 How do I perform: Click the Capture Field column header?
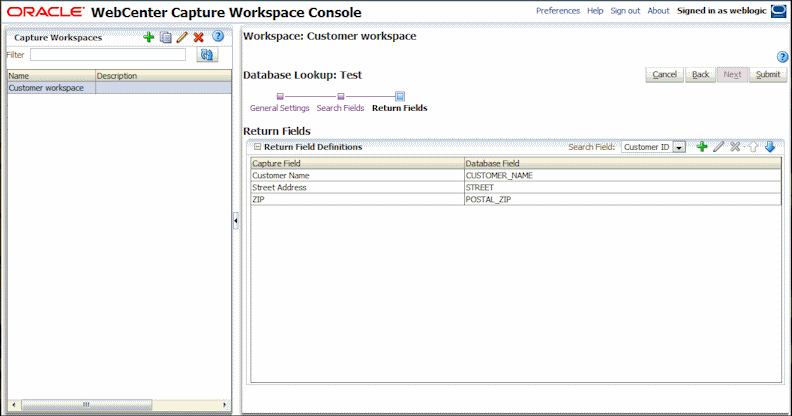(358, 164)
